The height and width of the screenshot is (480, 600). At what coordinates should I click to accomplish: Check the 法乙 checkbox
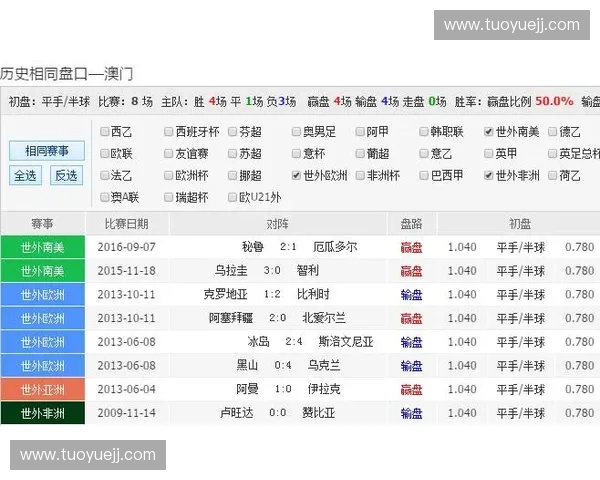pos(104,176)
